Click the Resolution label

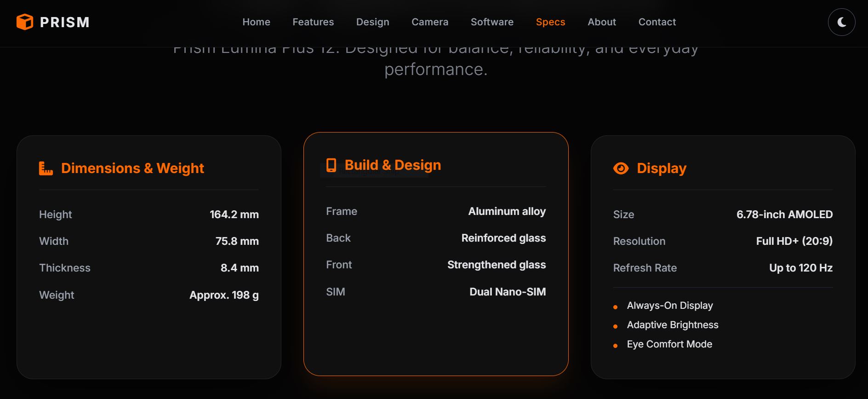point(639,241)
